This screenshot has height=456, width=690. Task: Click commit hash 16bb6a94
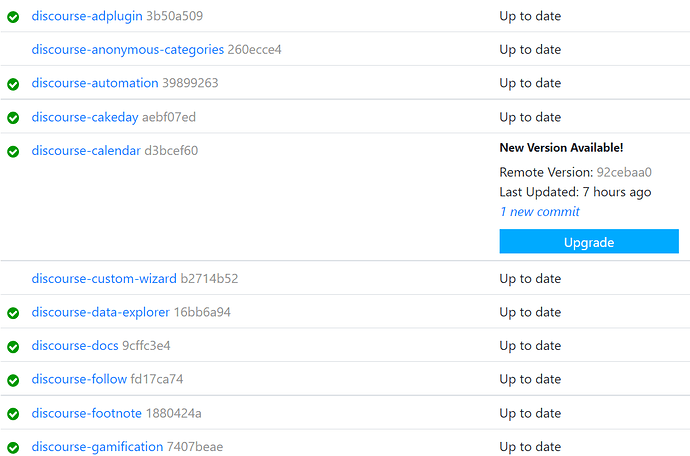click(x=202, y=313)
